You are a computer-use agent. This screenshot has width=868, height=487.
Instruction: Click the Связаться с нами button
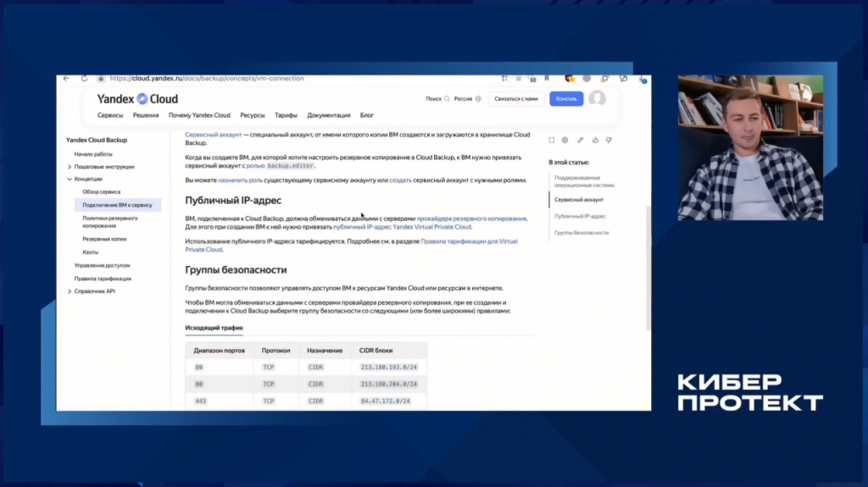(x=516, y=98)
